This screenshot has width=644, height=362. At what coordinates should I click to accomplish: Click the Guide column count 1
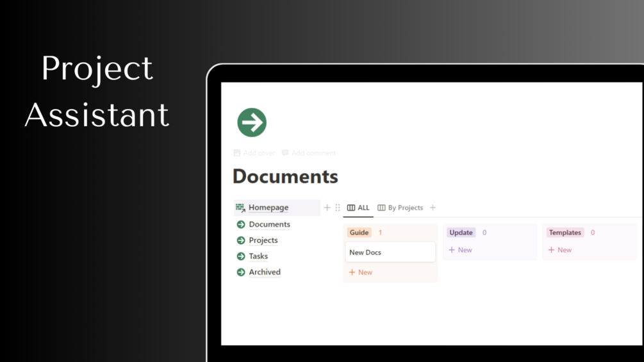click(x=381, y=233)
